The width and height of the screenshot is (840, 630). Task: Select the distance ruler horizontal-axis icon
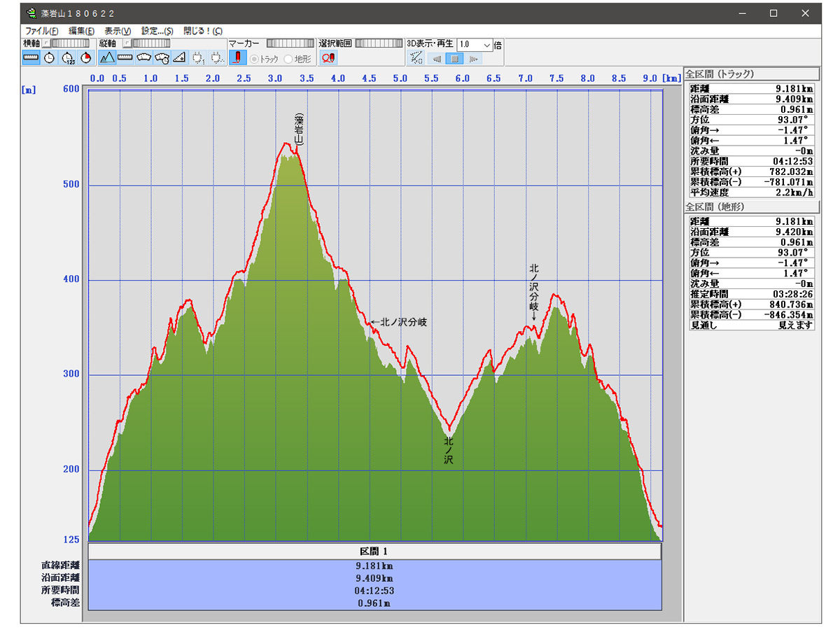tap(31, 58)
